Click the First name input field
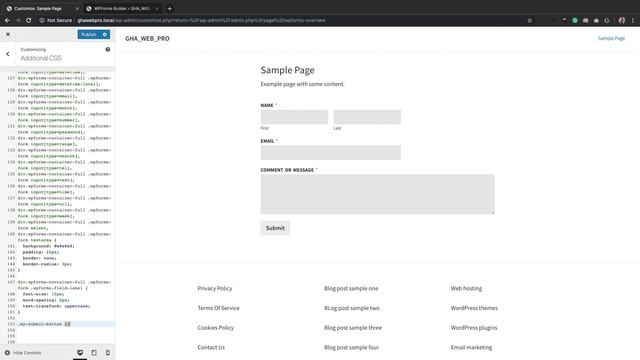This screenshot has width=640, height=360. point(294,117)
